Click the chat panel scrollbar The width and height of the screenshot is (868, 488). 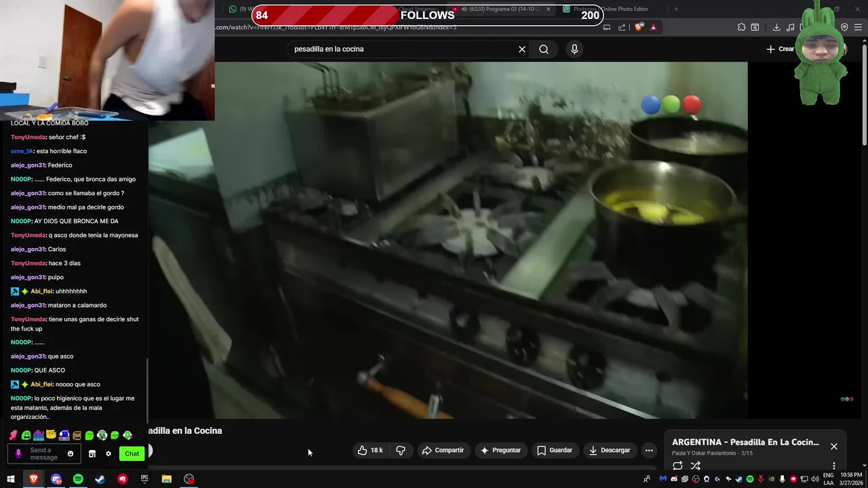pyautogui.click(x=147, y=390)
